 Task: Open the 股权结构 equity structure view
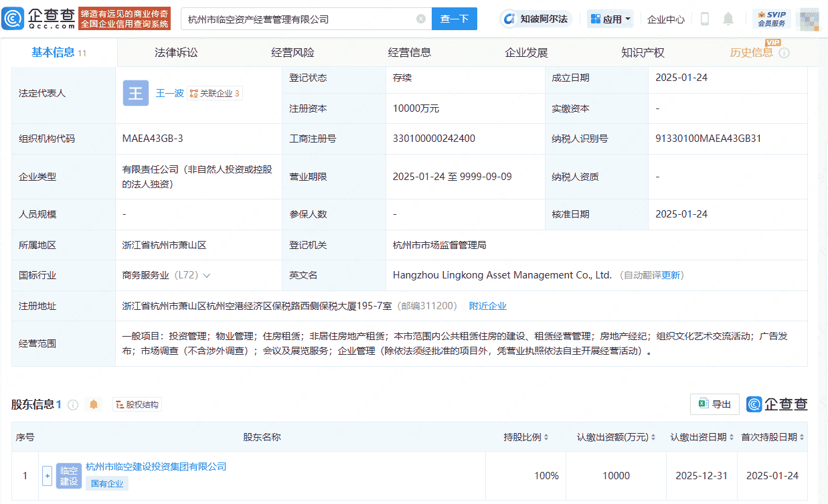pyautogui.click(x=137, y=404)
